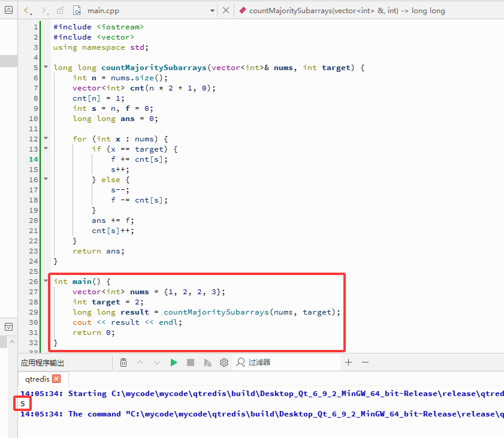This screenshot has height=438, width=504.
Task: Close the main.cpp document
Action: pyautogui.click(x=226, y=10)
